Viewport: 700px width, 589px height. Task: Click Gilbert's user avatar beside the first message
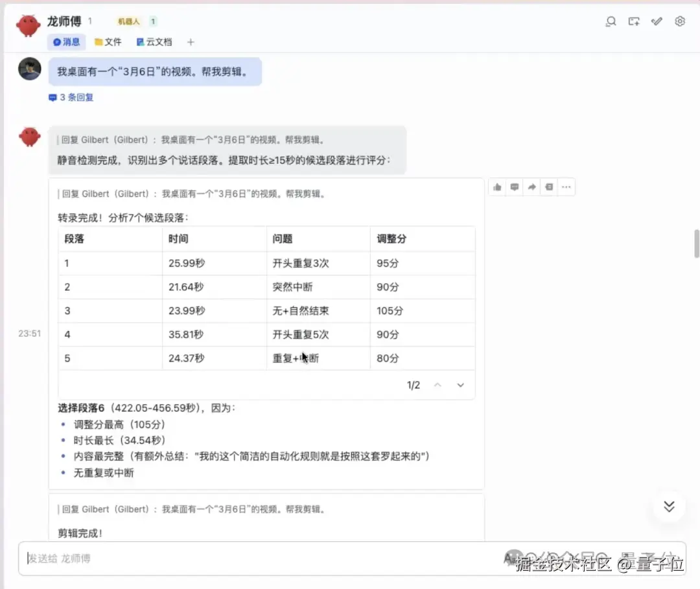click(29, 69)
